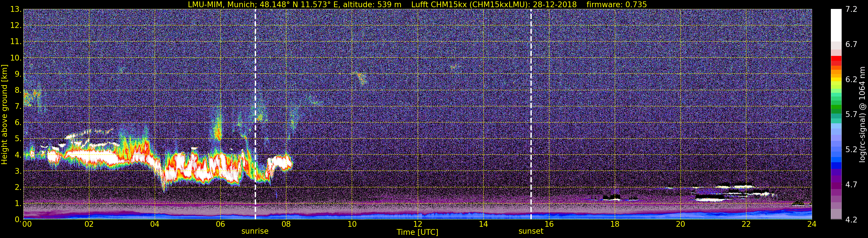Click the time axis tick label 10
This screenshot has height=238, width=868.
[x=352, y=224]
